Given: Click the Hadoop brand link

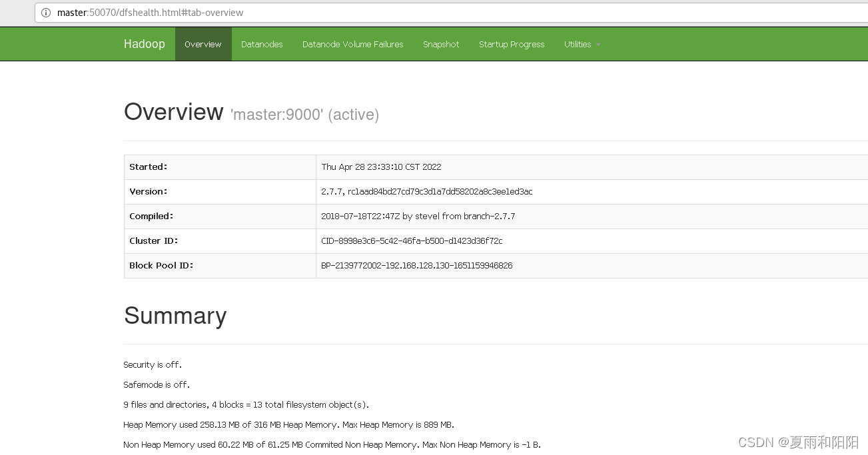Looking at the screenshot, I should (144, 44).
